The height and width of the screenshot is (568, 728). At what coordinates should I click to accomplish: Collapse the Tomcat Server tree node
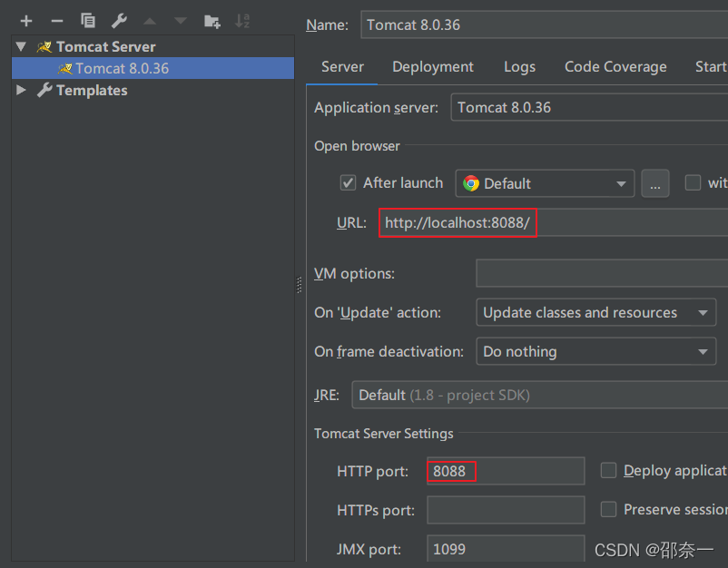point(21,46)
